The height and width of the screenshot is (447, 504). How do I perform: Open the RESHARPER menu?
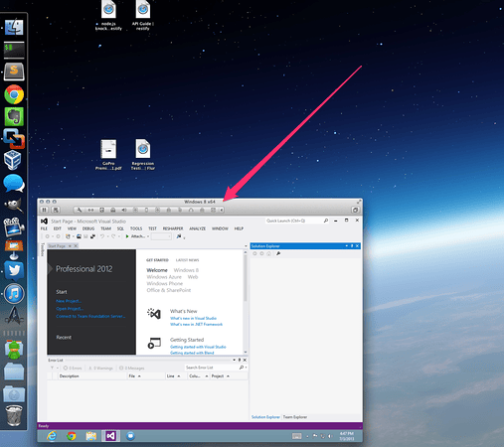click(173, 228)
